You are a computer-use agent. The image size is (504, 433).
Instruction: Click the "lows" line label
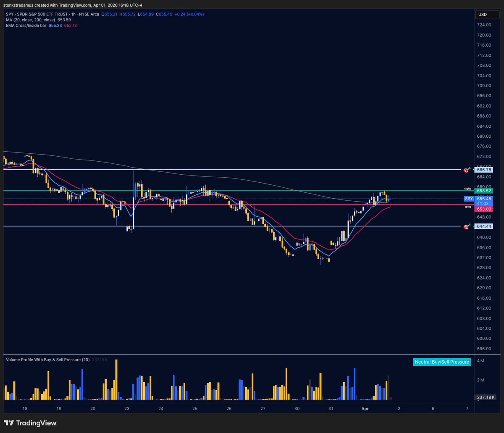(x=468, y=207)
